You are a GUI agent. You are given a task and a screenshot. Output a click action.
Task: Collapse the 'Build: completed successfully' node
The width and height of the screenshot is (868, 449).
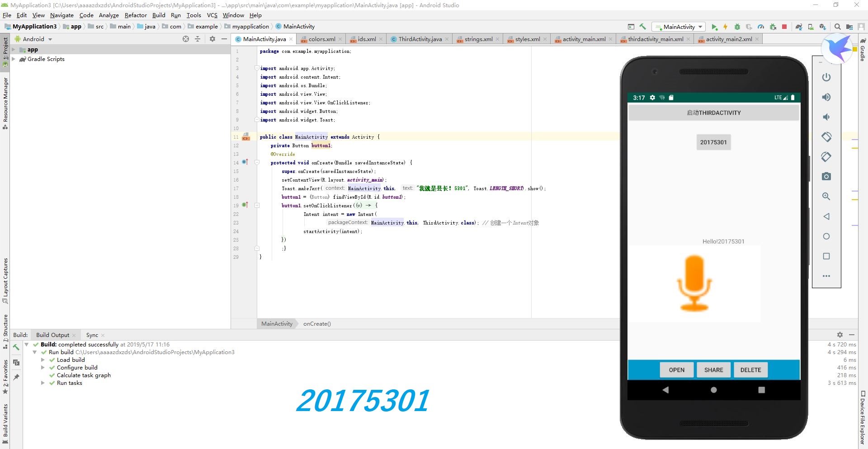click(27, 345)
